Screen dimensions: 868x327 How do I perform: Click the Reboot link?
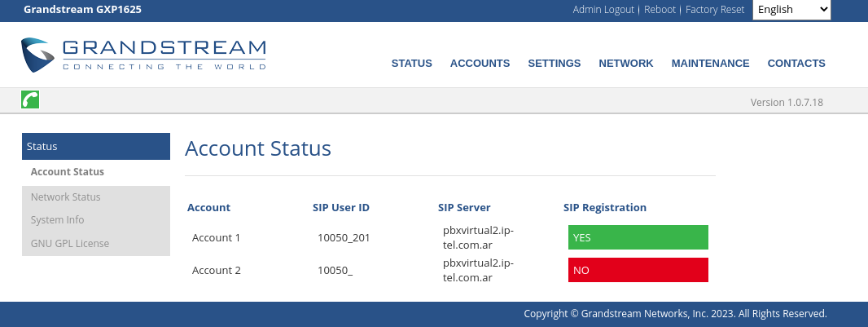pyautogui.click(x=660, y=10)
